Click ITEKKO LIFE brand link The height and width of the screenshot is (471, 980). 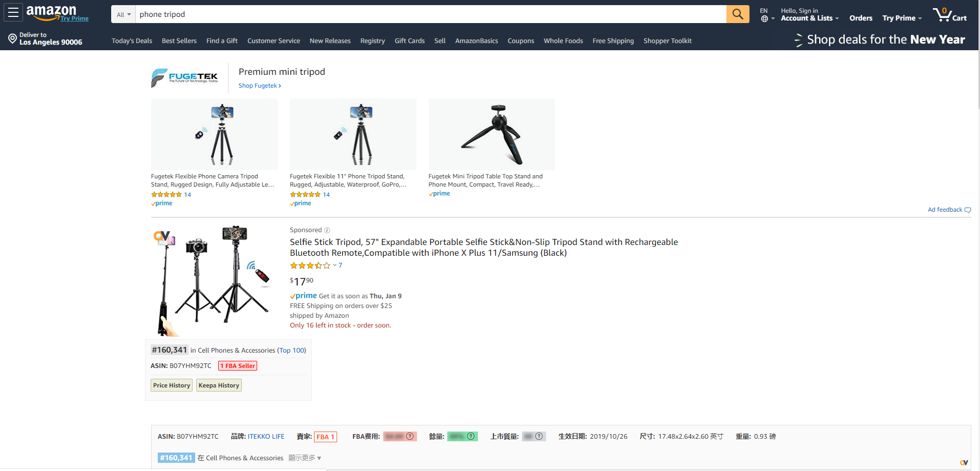click(x=266, y=437)
